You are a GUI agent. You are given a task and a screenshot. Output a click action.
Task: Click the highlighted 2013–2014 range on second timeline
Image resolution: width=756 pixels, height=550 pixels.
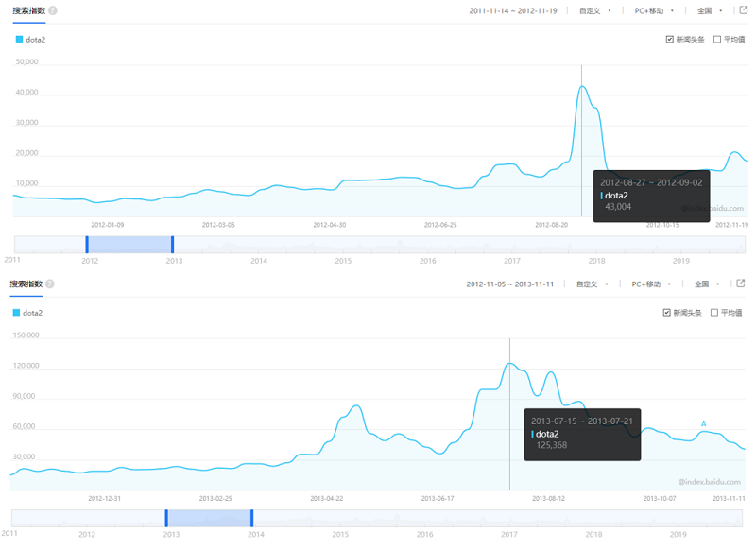click(x=209, y=518)
